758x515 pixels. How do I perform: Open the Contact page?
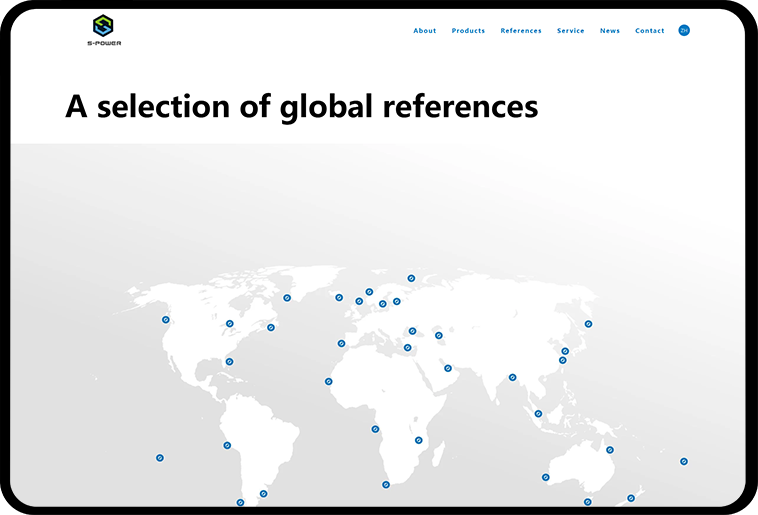click(x=650, y=31)
